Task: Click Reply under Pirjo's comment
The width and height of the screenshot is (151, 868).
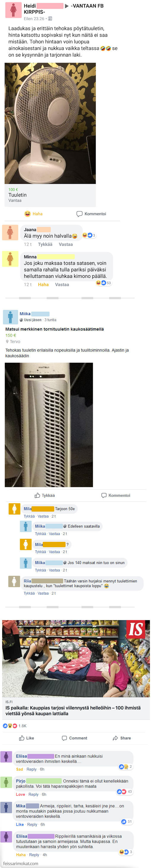Action: point(33,794)
